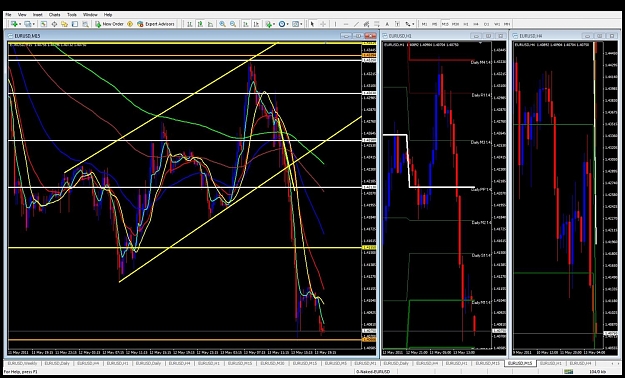
Task: Open the Terminal panel icon
Action: point(75,24)
